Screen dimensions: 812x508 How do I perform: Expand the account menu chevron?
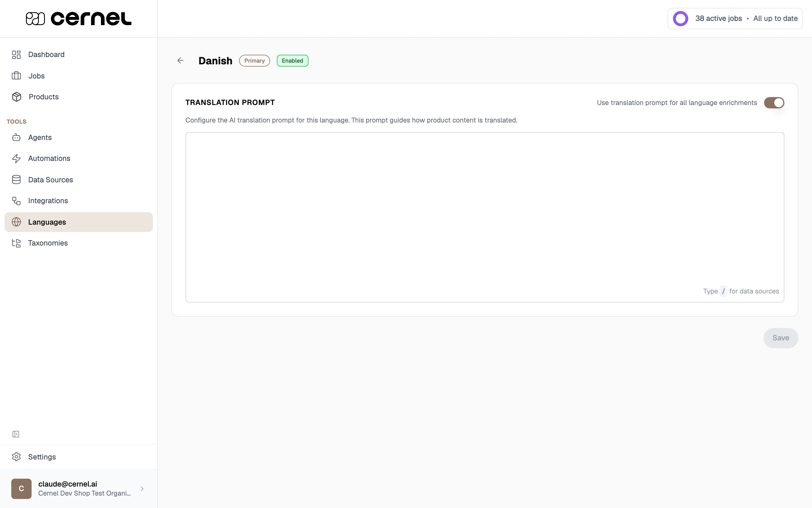(x=142, y=489)
